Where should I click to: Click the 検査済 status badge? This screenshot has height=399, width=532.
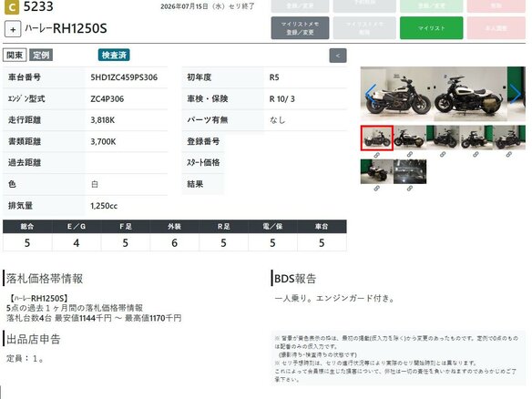click(x=114, y=55)
